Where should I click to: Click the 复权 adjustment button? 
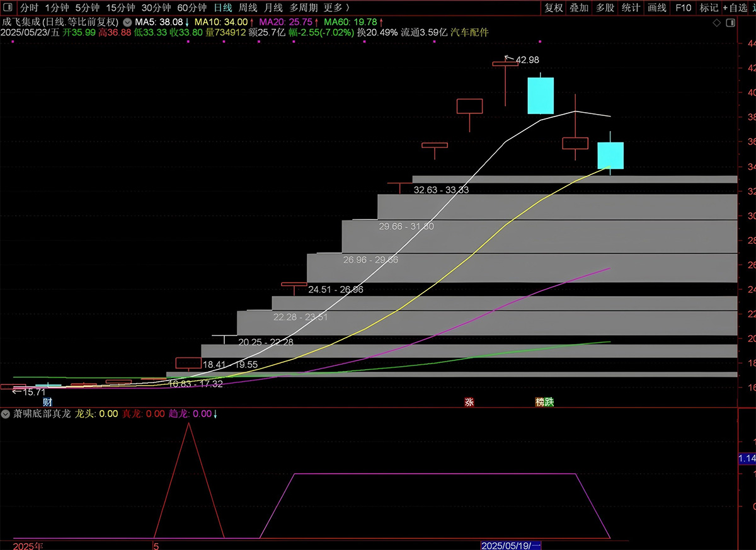coord(554,8)
